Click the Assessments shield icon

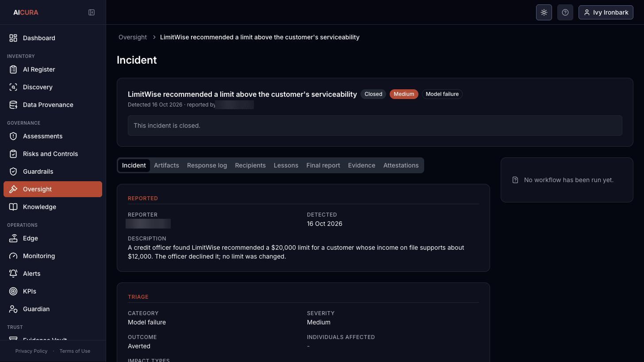(13, 136)
